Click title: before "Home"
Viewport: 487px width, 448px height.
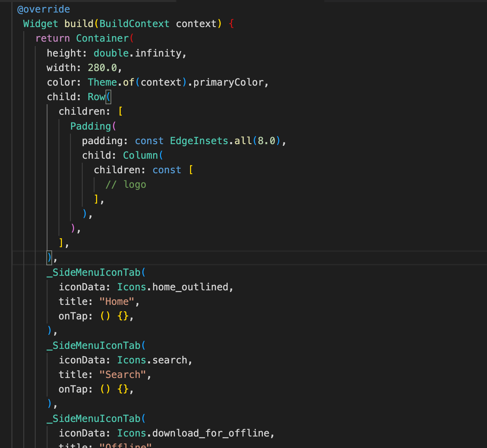[x=76, y=301]
